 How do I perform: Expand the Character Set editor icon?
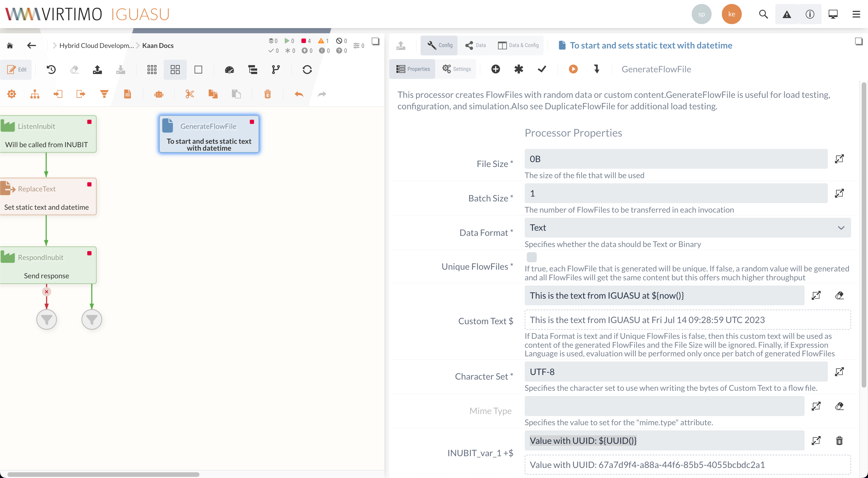coord(839,372)
